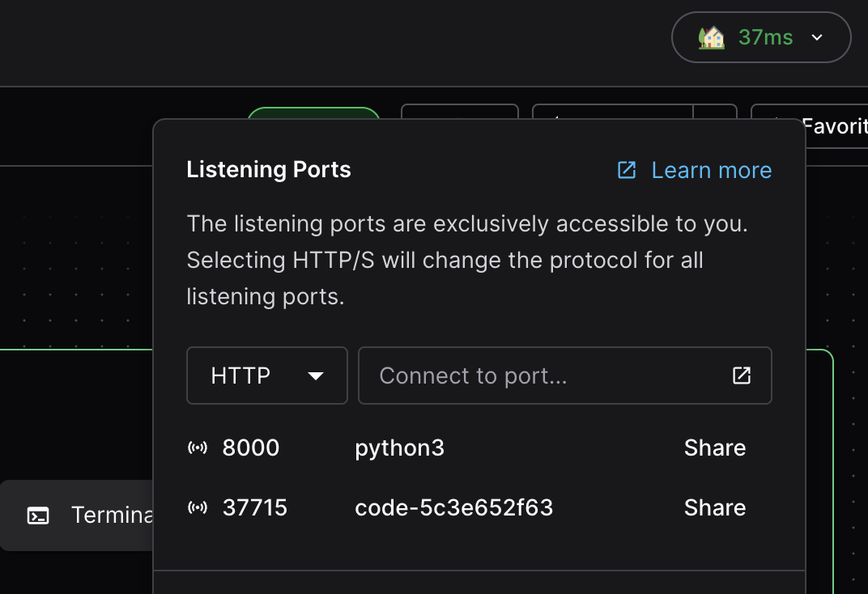
Task: Click the open-in-browser icon in port field
Action: pos(742,375)
